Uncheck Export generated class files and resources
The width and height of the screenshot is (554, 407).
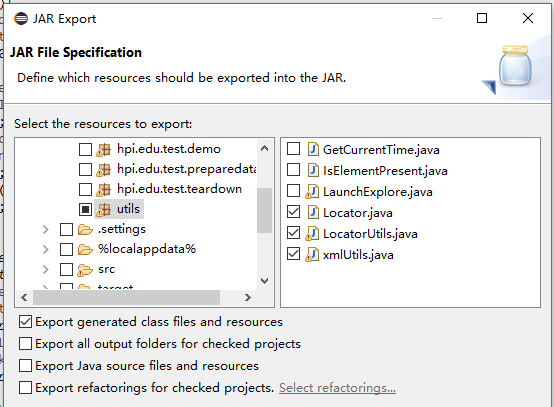pos(25,322)
